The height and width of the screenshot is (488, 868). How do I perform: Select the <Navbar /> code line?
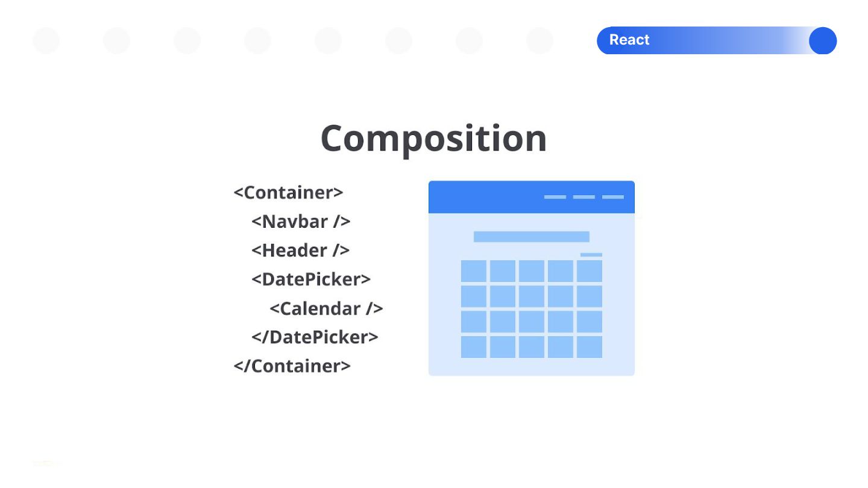click(301, 222)
